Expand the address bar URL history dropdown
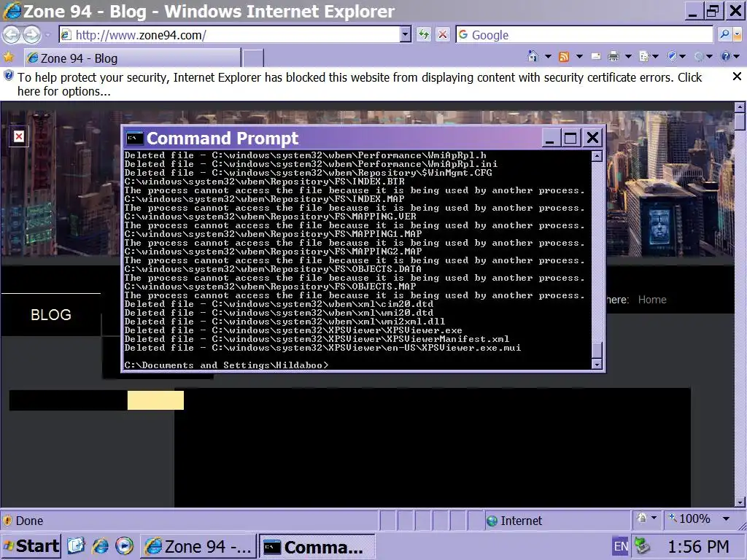 point(406,35)
